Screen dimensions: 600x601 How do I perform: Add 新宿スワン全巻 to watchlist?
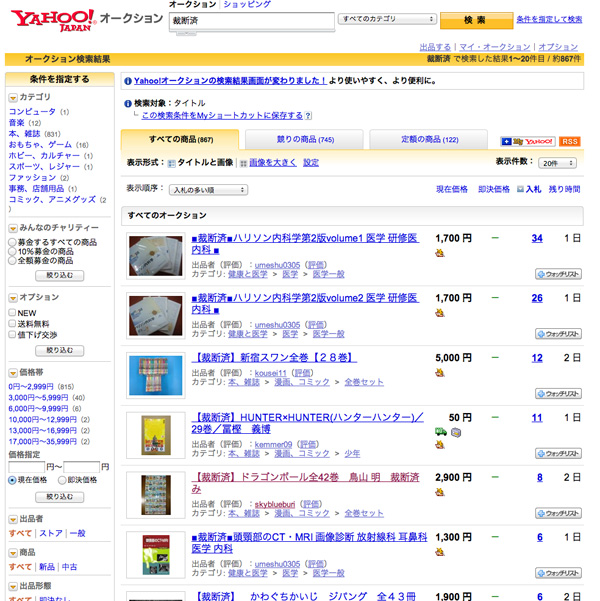coord(558,394)
